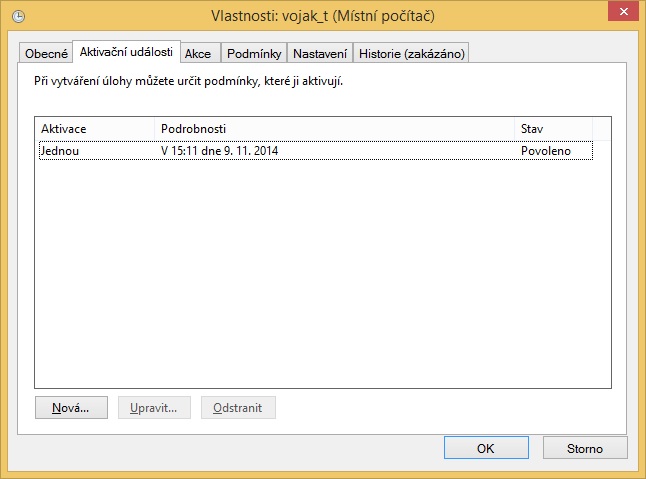This screenshot has height=479, width=646.
Task: Open the Historie (zakázáno) tab
Action: point(411,53)
